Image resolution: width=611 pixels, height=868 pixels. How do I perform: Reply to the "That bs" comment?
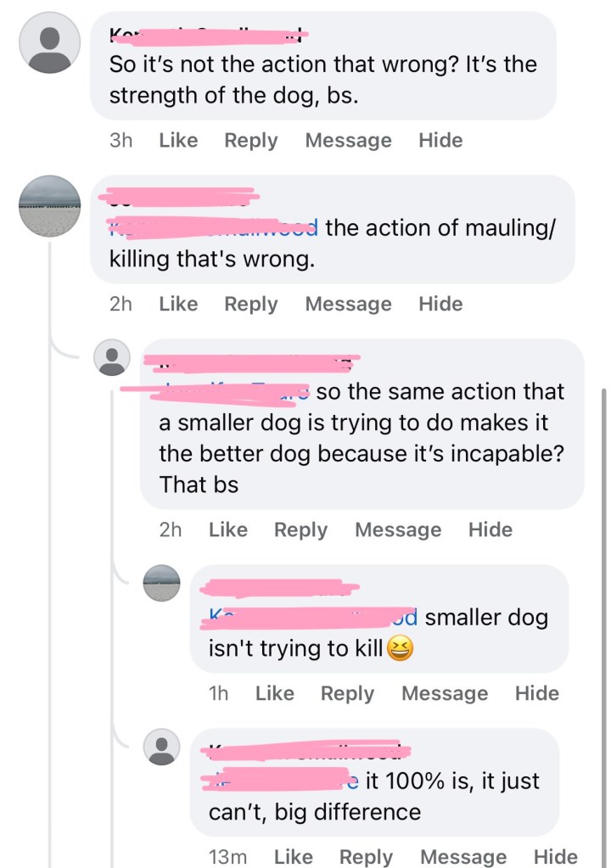tap(300, 530)
